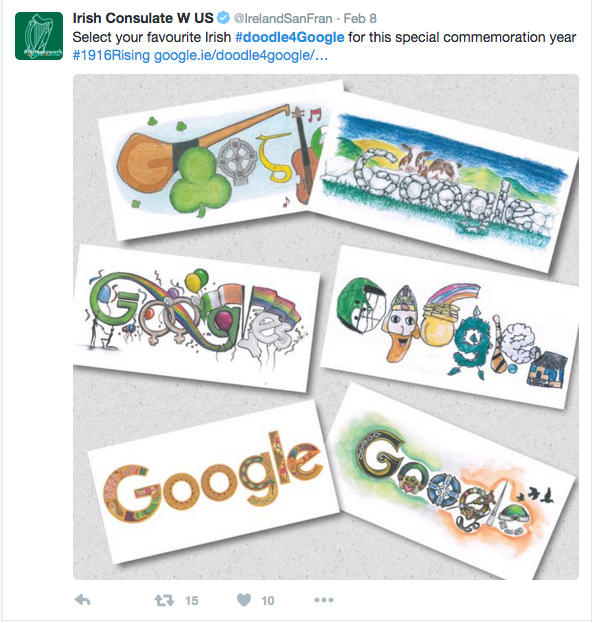Select the green and orange watercolor doodle
The height and width of the screenshot is (623, 592).
point(451,481)
